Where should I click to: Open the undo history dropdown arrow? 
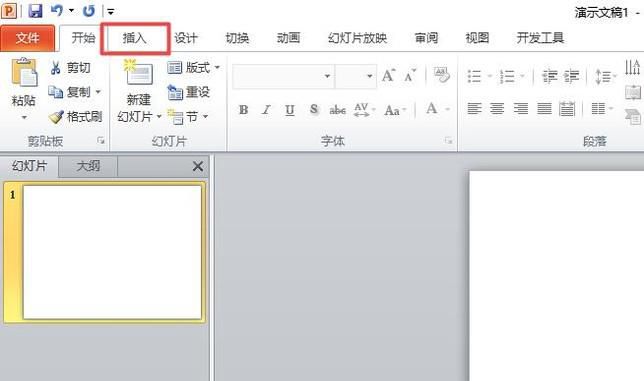(71, 11)
